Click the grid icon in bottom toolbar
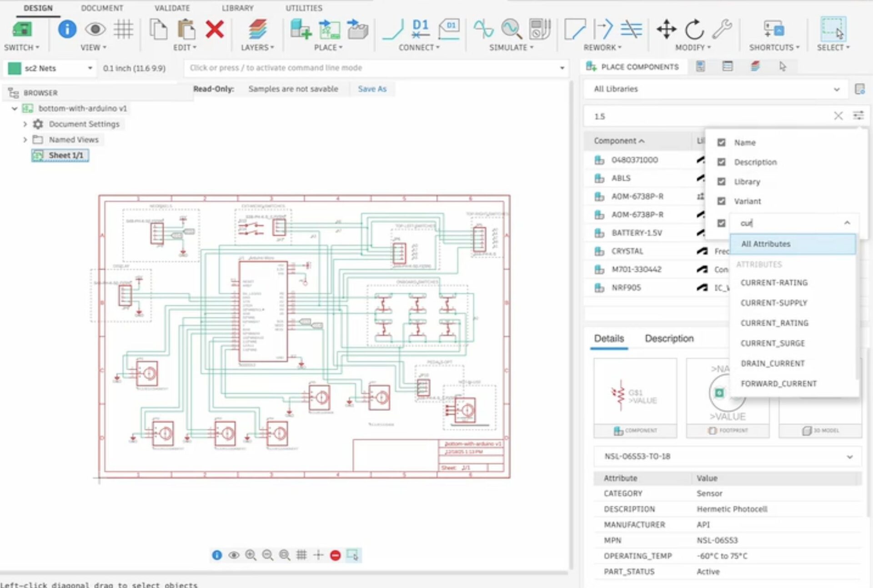The width and height of the screenshot is (873, 588). [x=301, y=555]
